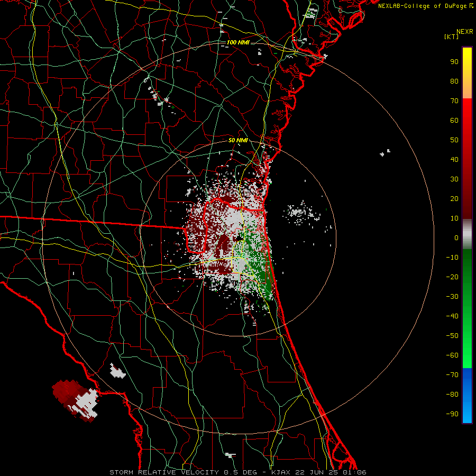Click the -70 knot scale label
This screenshot has height=476, width=476.
click(x=452, y=375)
